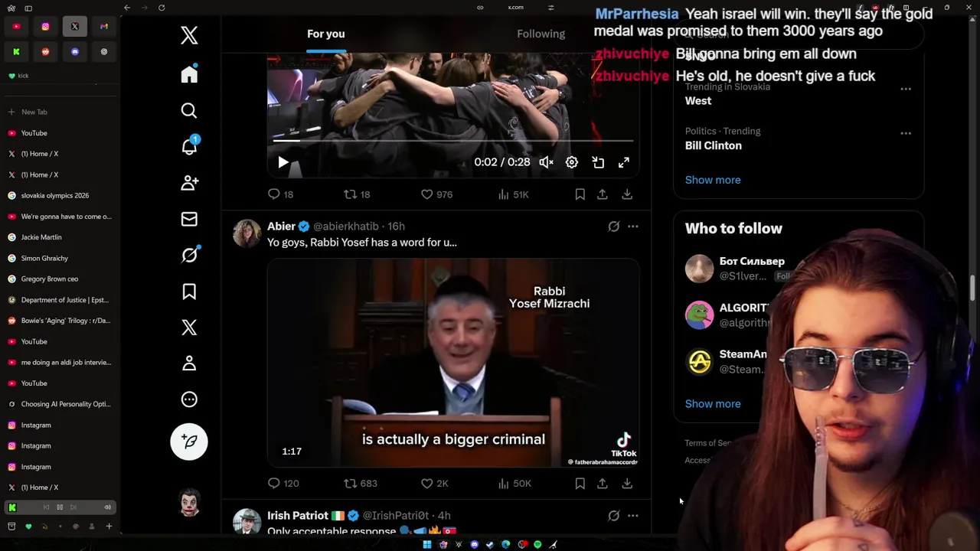Open Irish Patriot profile name link
Image resolution: width=980 pixels, height=551 pixels.
click(x=298, y=516)
